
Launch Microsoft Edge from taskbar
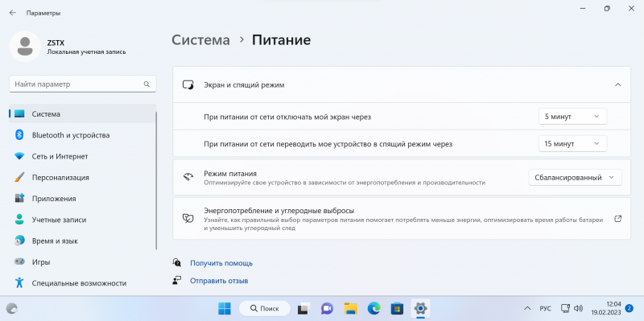(x=374, y=308)
